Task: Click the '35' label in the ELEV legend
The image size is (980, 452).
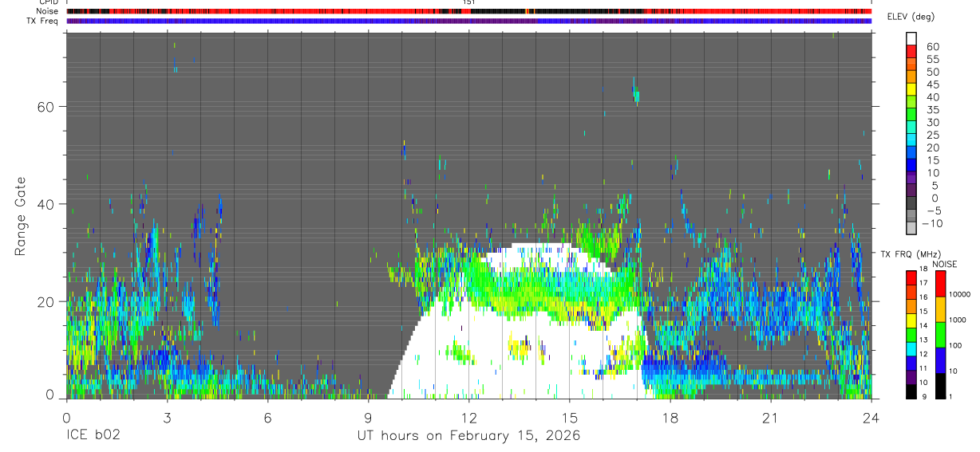Action: coord(932,110)
